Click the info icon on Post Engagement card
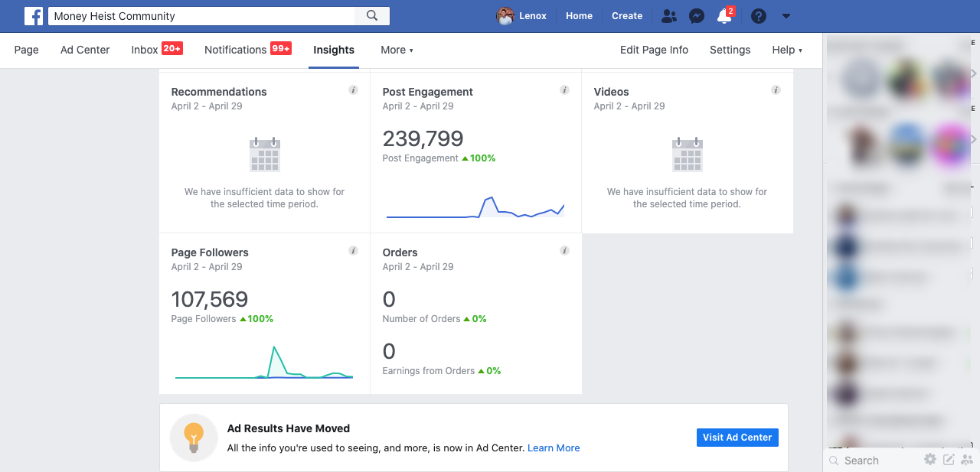Viewport: 980px width, 472px height. tap(564, 90)
